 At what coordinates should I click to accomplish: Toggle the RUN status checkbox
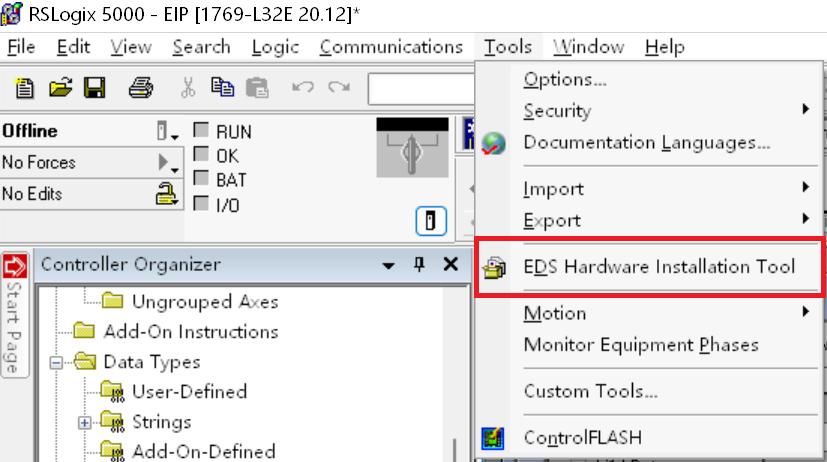201,130
